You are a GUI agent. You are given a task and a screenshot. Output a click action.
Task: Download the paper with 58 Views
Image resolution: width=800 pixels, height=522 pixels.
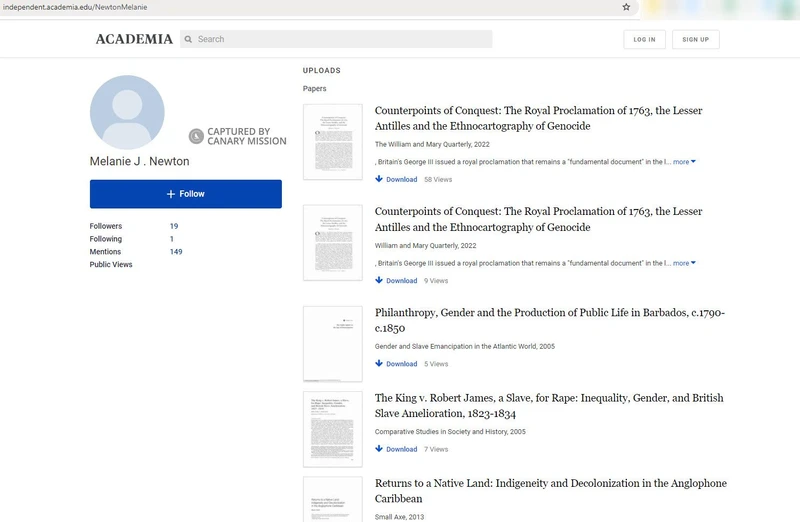point(396,180)
